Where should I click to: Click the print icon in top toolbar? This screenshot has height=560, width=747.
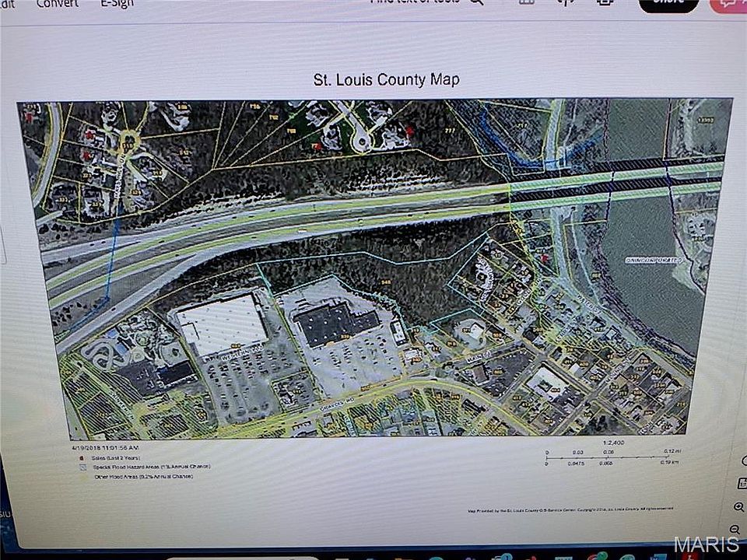tap(605, 3)
